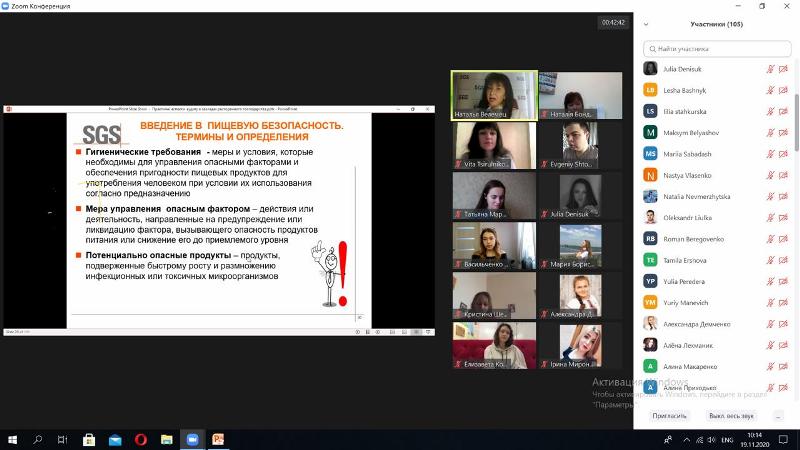Image resolution: width=800 pixels, height=450 pixels.
Task: Click the Zoom icon in taskbar
Action: coord(192,439)
